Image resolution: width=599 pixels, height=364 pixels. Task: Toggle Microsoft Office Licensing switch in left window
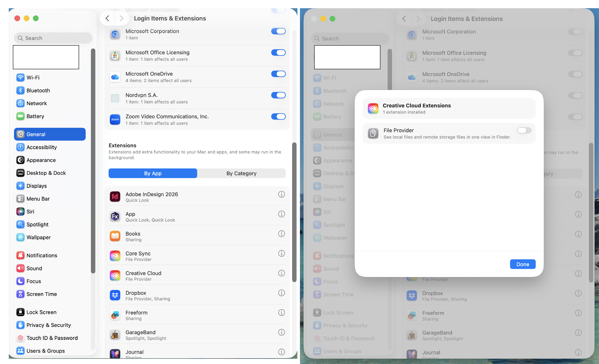[278, 52]
